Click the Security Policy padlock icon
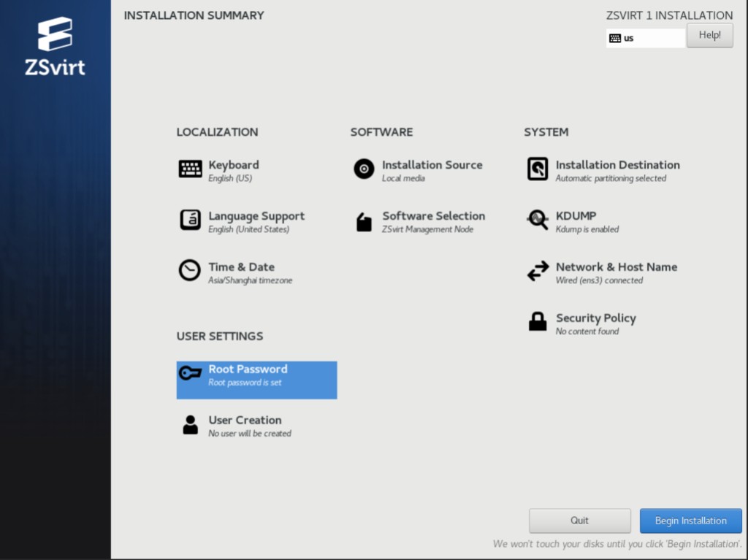Image resolution: width=748 pixels, height=560 pixels. click(538, 321)
